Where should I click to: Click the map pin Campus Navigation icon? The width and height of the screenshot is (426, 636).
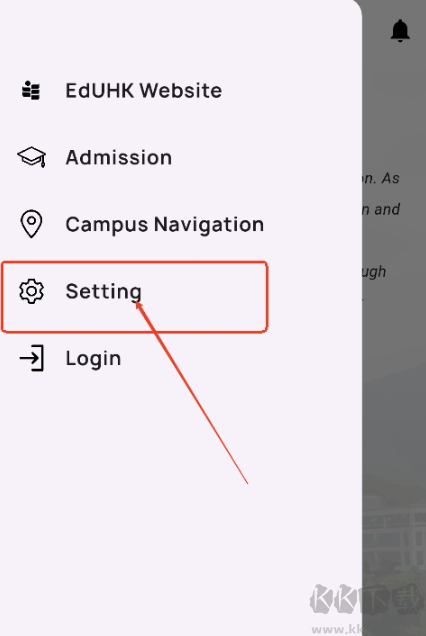(x=31, y=224)
